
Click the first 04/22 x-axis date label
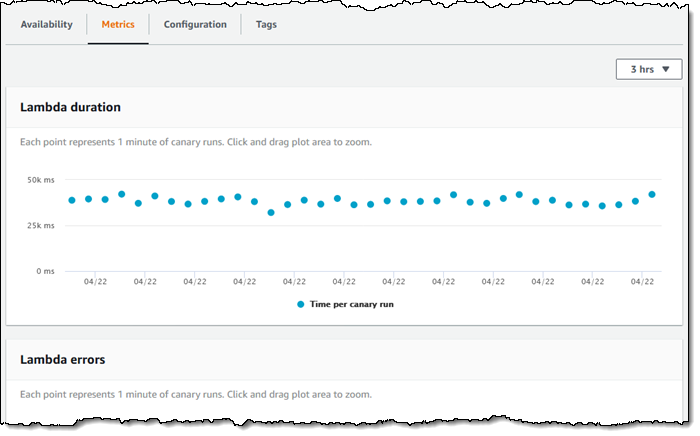pyautogui.click(x=96, y=283)
